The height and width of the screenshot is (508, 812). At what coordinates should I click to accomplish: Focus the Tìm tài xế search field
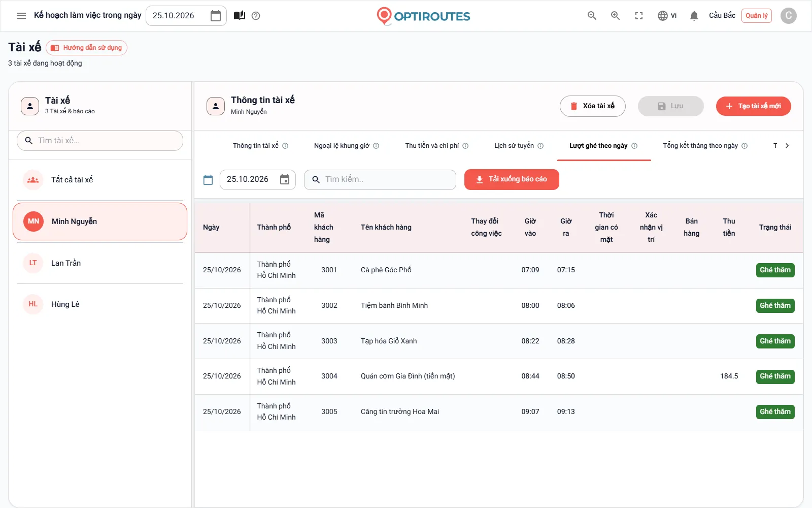(x=100, y=141)
